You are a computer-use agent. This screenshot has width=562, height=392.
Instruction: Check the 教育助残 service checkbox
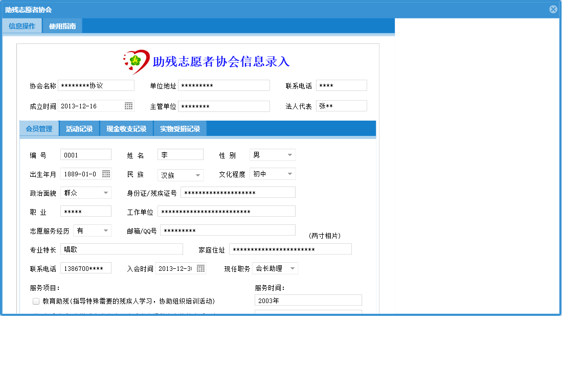click(x=36, y=301)
